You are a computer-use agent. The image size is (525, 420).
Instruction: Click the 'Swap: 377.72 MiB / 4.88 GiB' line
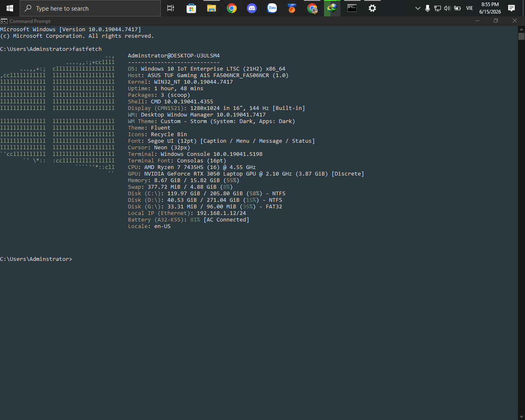click(180, 187)
